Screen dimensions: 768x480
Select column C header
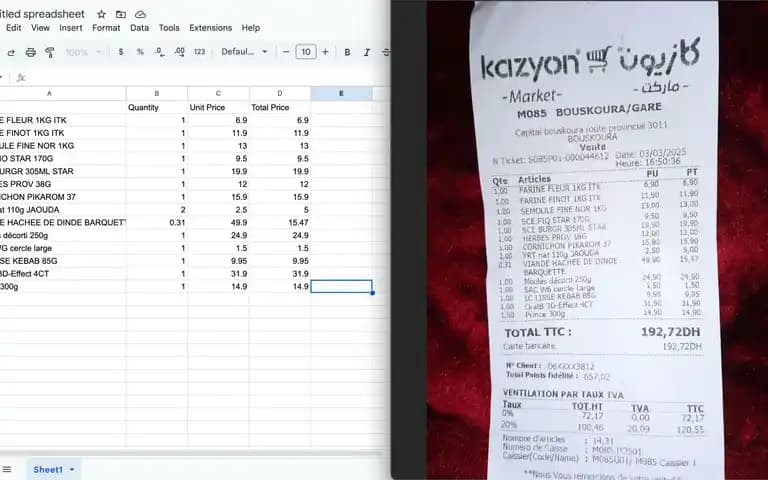pos(218,94)
